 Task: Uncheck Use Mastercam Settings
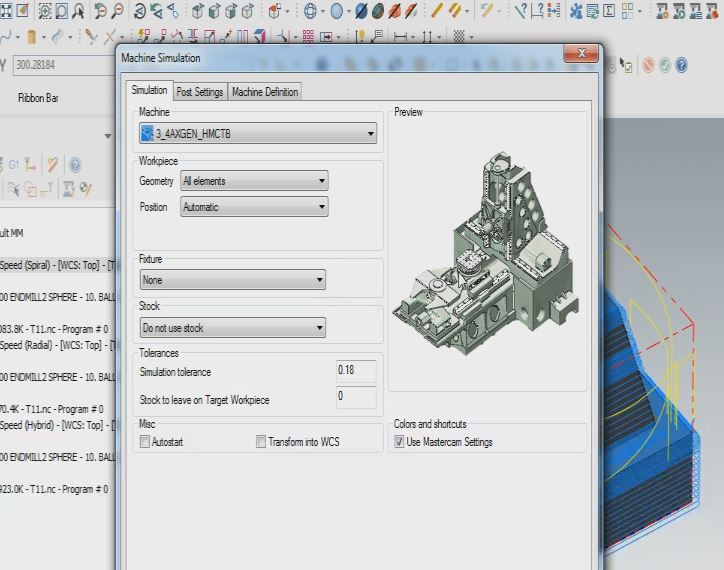(x=399, y=442)
